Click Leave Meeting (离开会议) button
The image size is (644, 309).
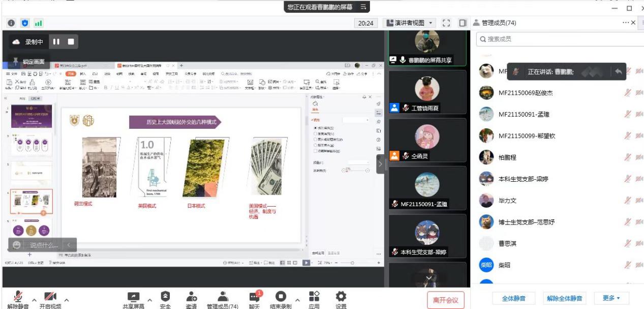(445, 300)
